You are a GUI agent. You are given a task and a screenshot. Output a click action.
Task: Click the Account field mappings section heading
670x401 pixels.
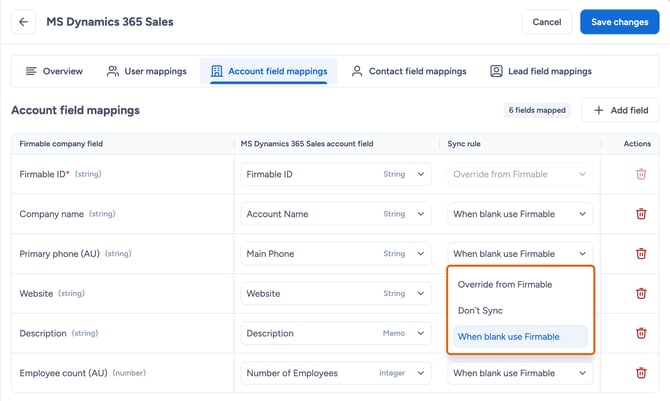(76, 110)
